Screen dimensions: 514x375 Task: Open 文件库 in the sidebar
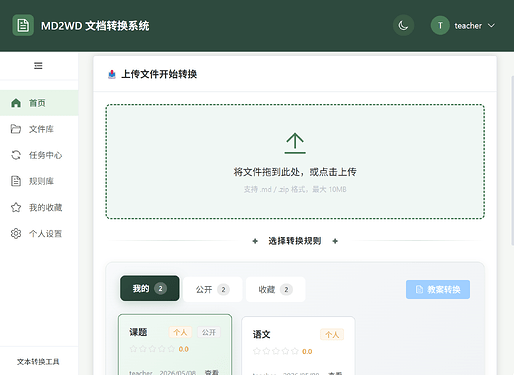[x=39, y=129]
